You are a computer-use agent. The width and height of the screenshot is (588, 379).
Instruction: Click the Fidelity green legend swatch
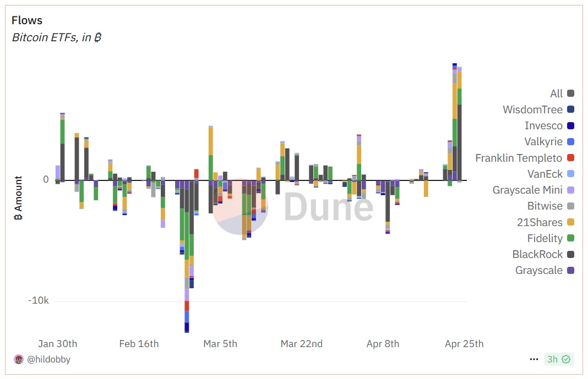(x=570, y=238)
